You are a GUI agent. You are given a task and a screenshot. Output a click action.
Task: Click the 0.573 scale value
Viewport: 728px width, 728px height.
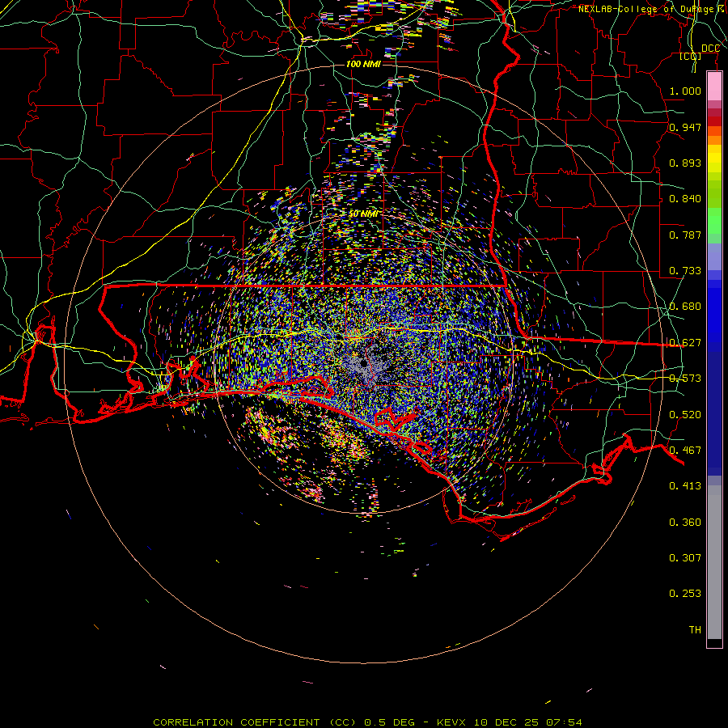click(685, 379)
